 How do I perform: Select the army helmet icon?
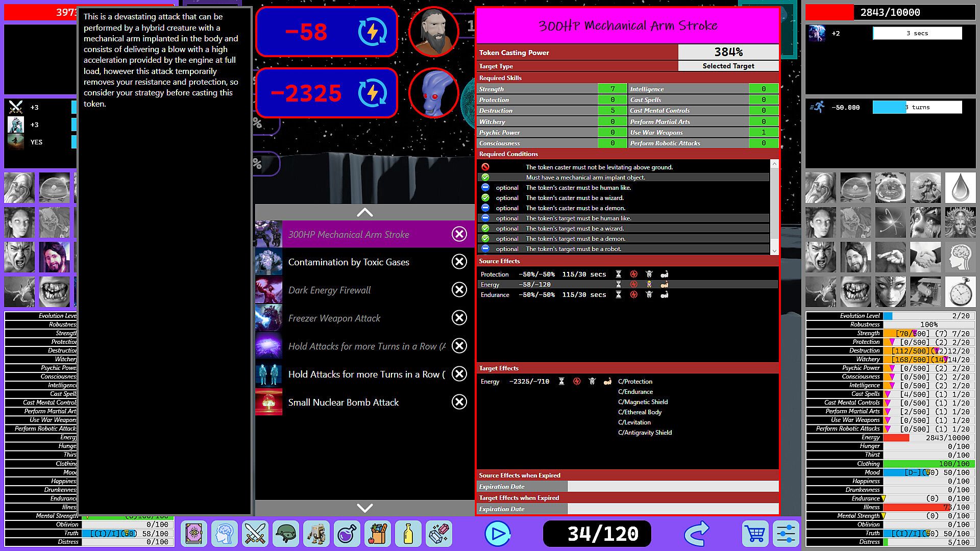pyautogui.click(x=286, y=534)
